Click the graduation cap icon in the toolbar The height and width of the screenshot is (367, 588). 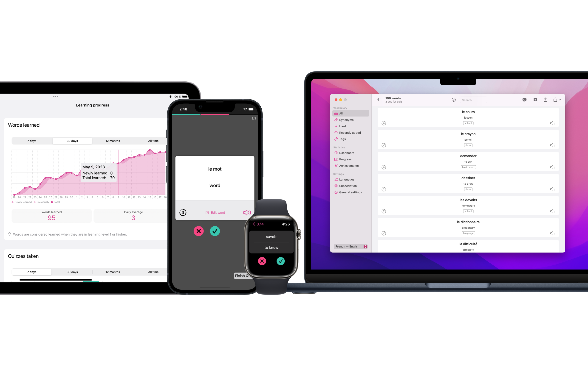point(524,100)
